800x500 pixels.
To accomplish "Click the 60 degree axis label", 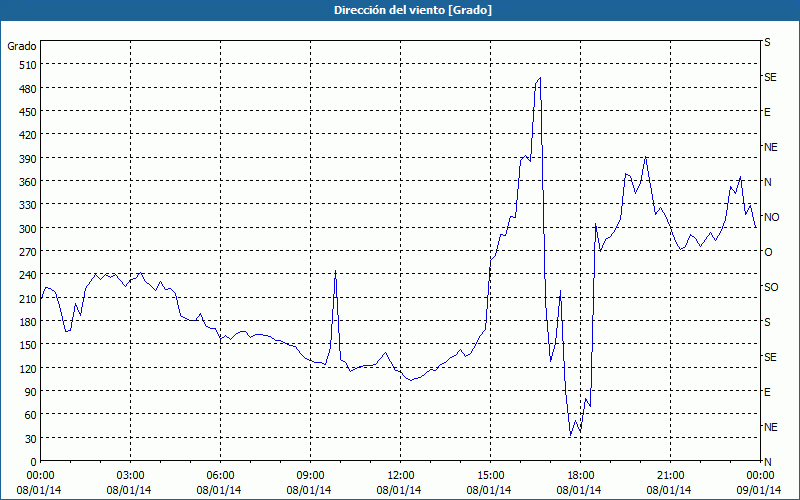I will (30, 415).
